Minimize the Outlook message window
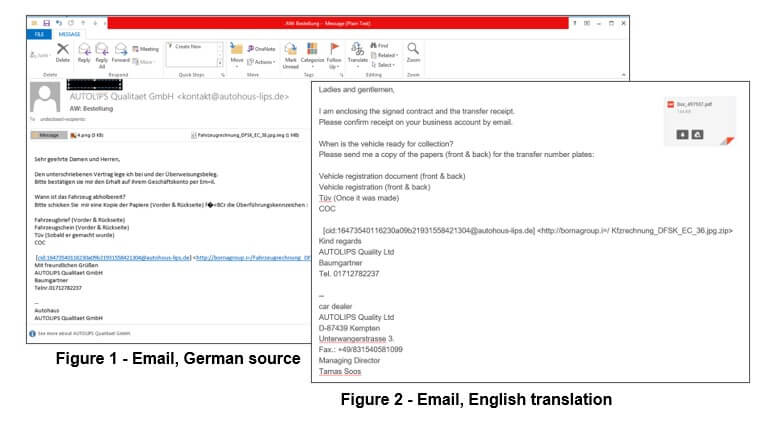Screen dimensions: 782x435 tap(599, 23)
